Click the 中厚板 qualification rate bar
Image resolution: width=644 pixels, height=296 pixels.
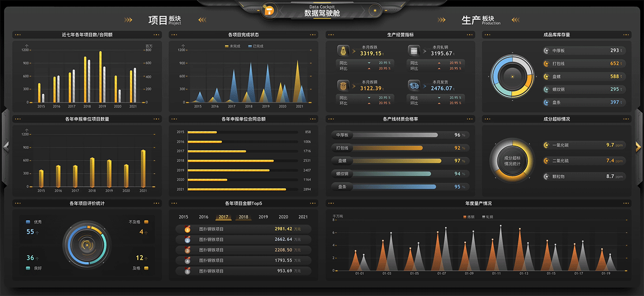tap(394, 135)
